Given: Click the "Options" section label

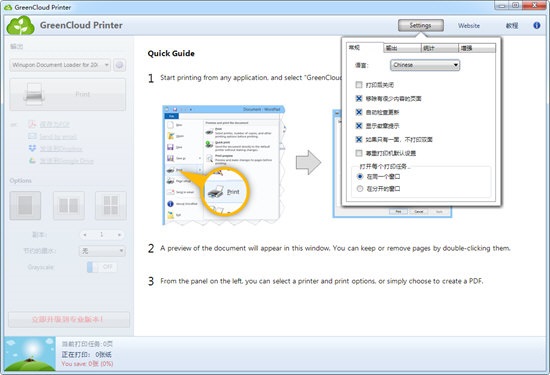Looking at the screenshot, I should (x=20, y=180).
